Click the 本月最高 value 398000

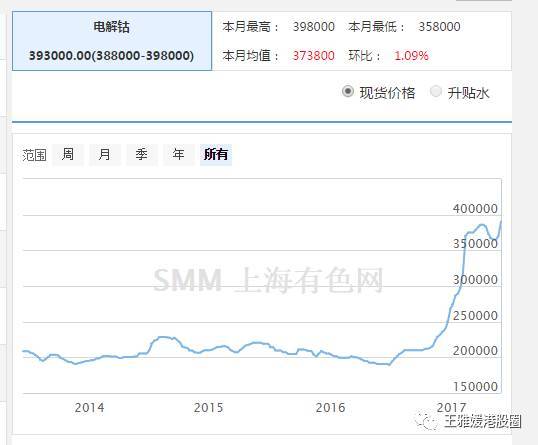tap(314, 26)
